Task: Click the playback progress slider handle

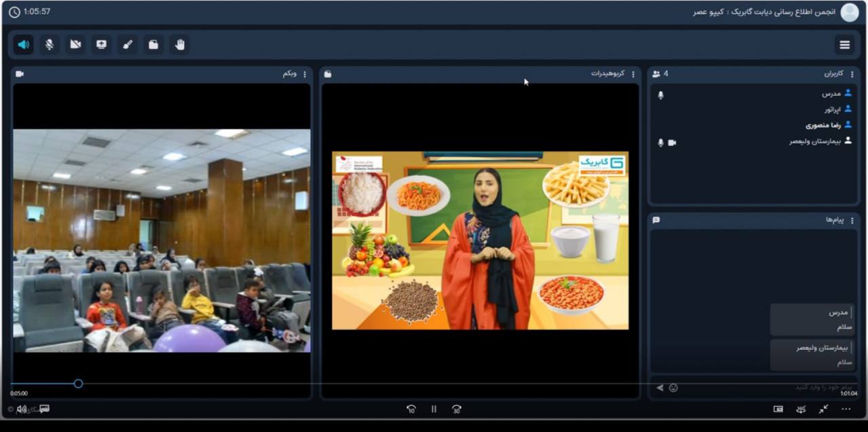Action: (x=78, y=384)
